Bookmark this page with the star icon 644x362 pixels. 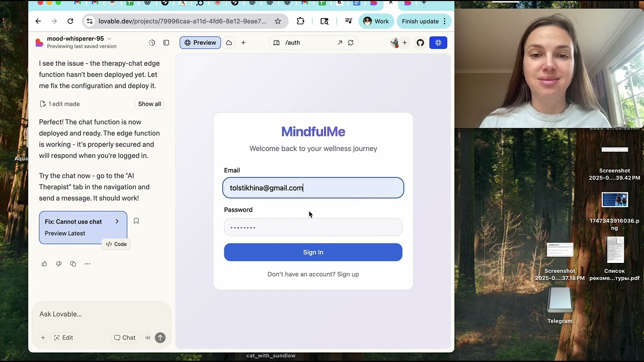coord(278,21)
